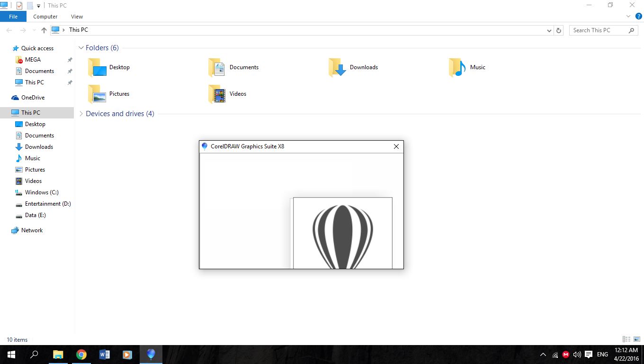Select Windows (C:) drive in sidebar

(x=42, y=192)
